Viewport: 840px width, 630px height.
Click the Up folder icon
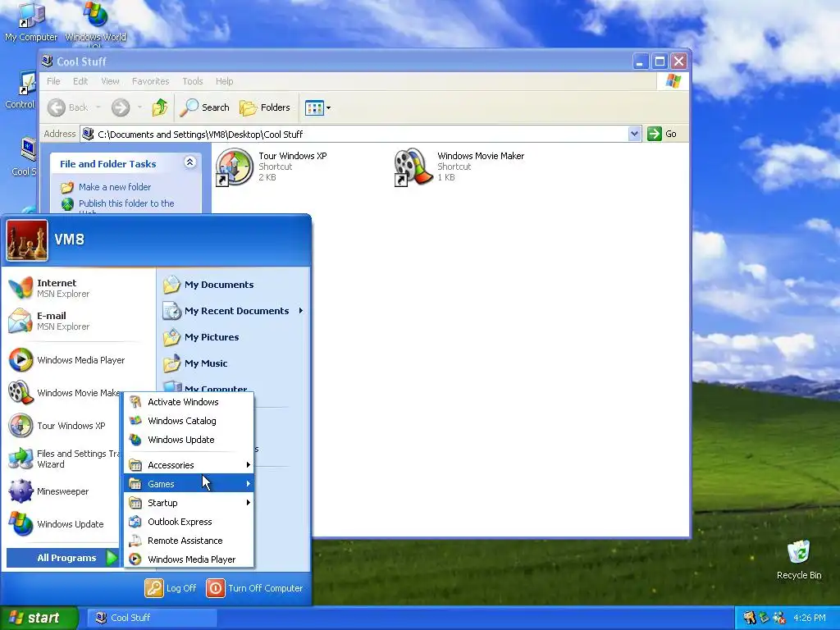point(160,107)
